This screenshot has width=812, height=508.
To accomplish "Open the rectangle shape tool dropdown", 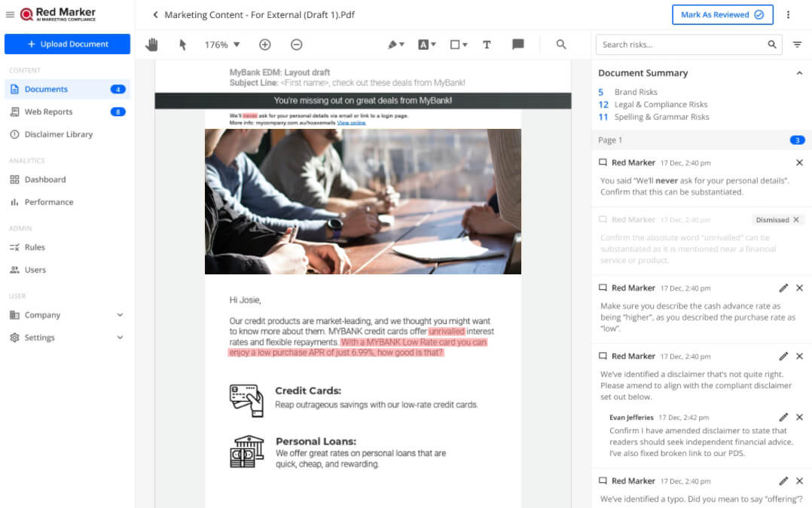I will click(458, 44).
